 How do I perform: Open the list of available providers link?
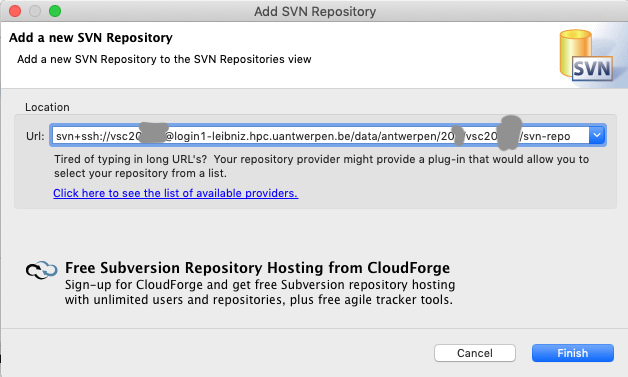(175, 193)
